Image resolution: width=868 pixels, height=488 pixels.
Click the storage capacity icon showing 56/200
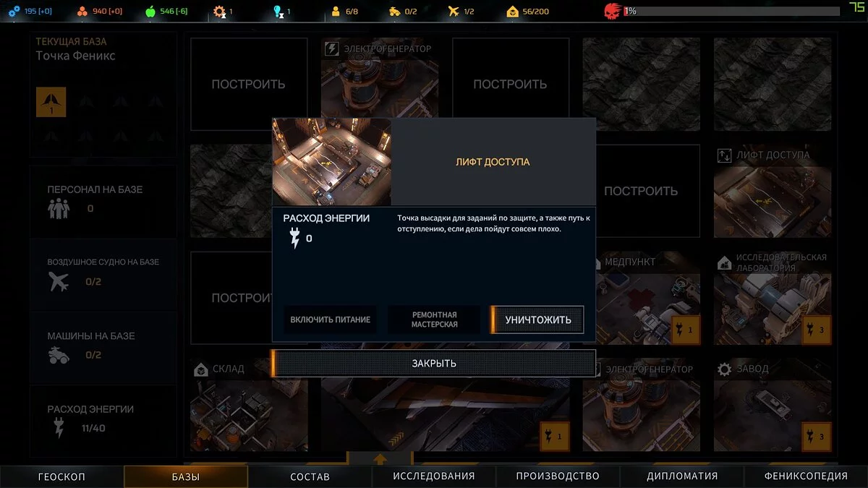coord(512,11)
